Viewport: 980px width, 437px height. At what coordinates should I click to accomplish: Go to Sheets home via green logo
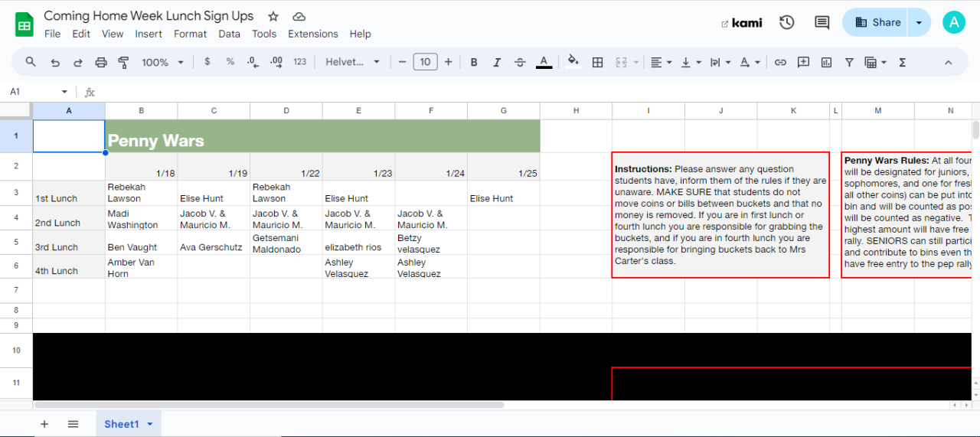point(24,24)
